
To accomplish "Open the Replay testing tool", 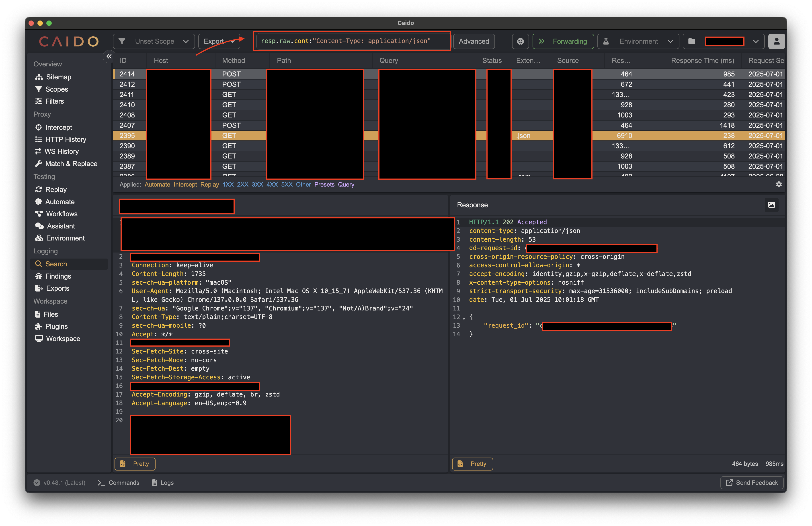I will [x=56, y=189].
